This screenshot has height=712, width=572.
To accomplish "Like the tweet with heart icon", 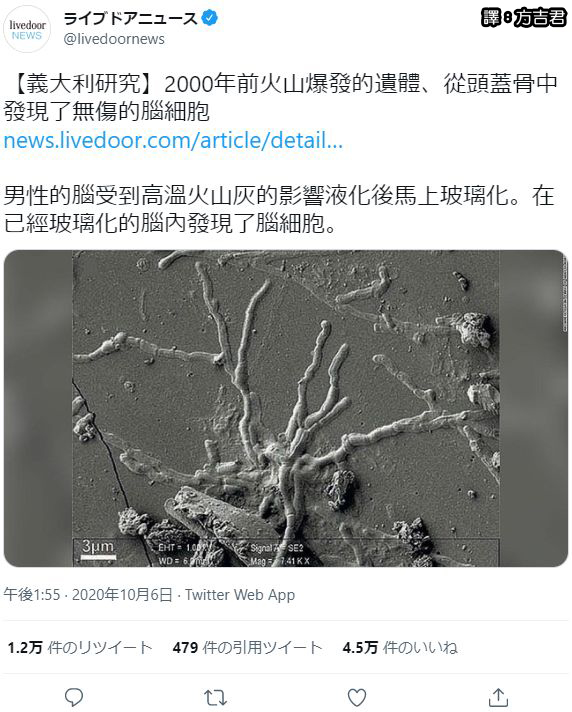I will (357, 697).
